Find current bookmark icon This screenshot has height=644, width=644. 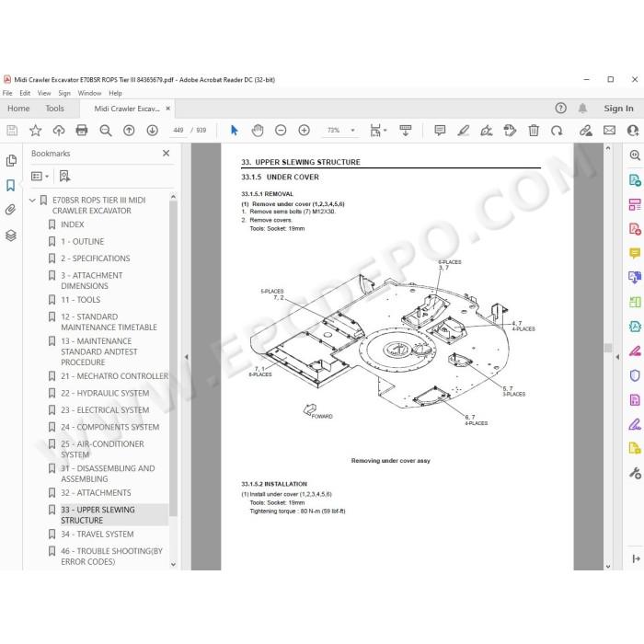pyautogui.click(x=64, y=177)
